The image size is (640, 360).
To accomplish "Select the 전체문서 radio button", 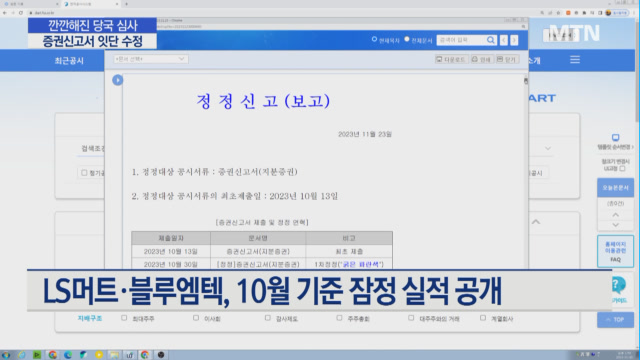I will (x=407, y=39).
